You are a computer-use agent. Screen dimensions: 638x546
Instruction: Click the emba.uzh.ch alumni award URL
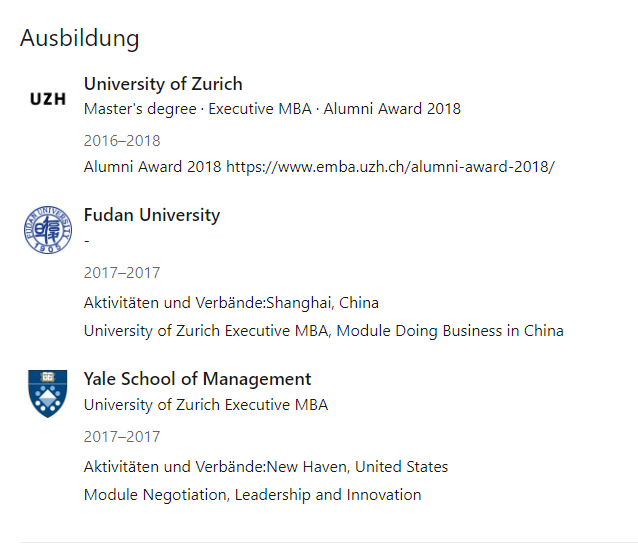coord(390,167)
